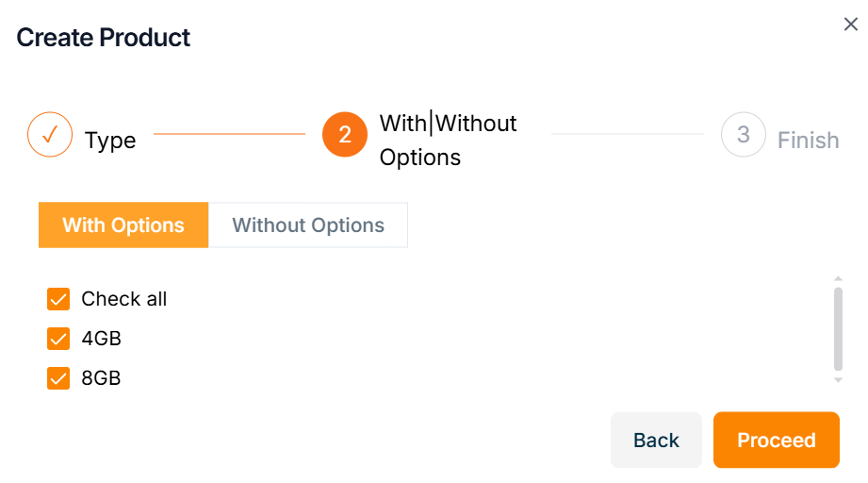Select the orange step 2 circle
This screenshot has width=868, height=483.
click(345, 135)
